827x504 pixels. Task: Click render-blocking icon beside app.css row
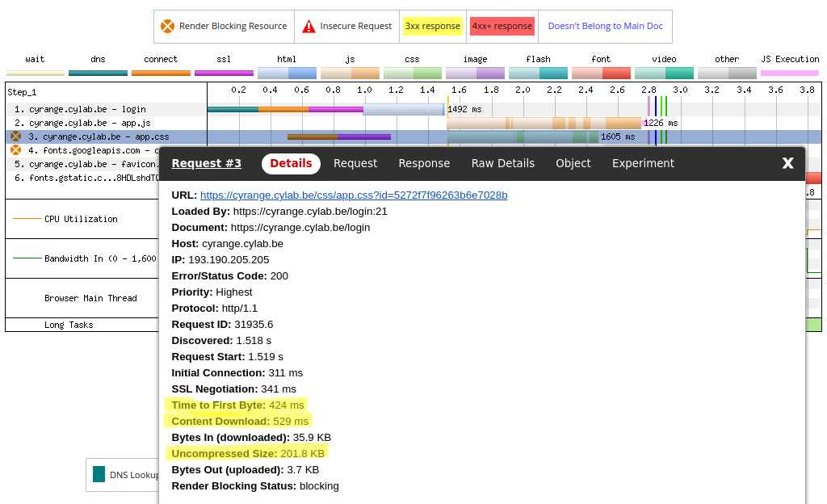[x=15, y=136]
